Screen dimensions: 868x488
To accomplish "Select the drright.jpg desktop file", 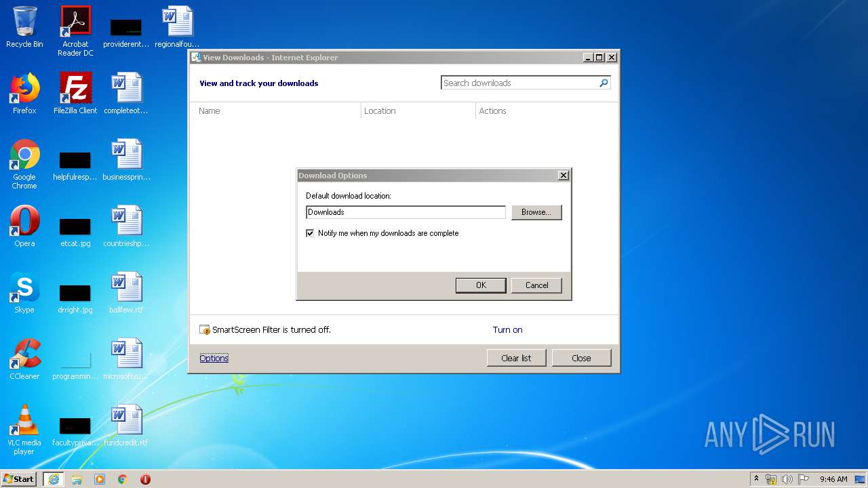I will coord(75,299).
